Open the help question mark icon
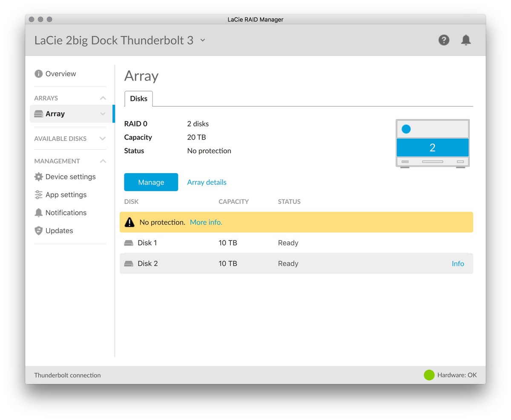This screenshot has height=420, width=511. point(444,40)
